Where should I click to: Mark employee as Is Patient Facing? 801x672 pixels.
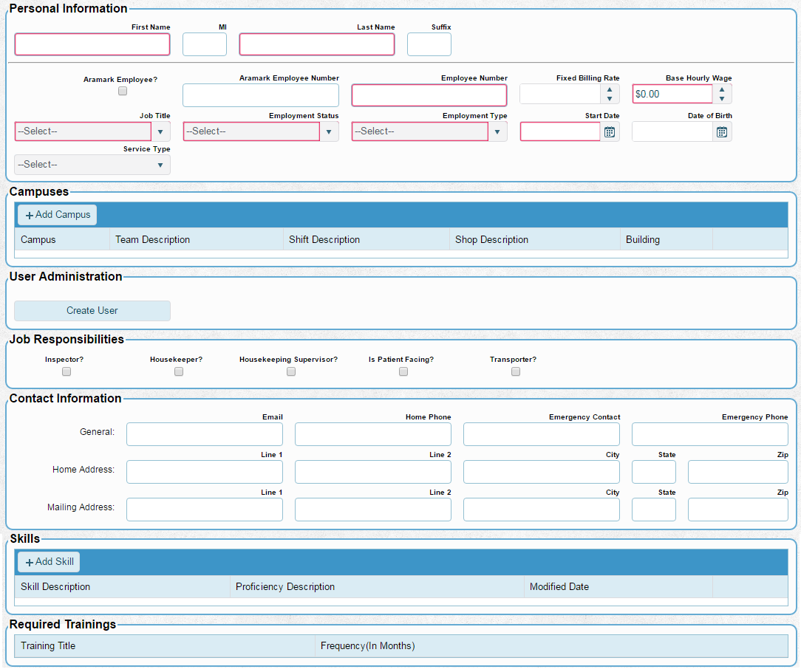403,371
